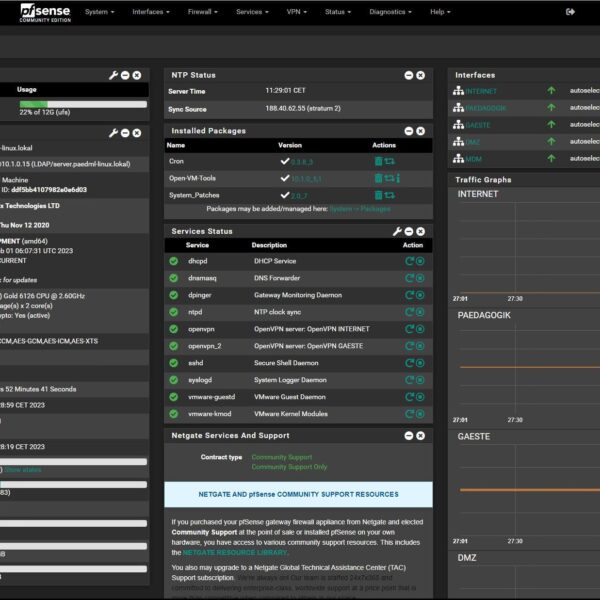Restart the ntpd service

point(409,312)
